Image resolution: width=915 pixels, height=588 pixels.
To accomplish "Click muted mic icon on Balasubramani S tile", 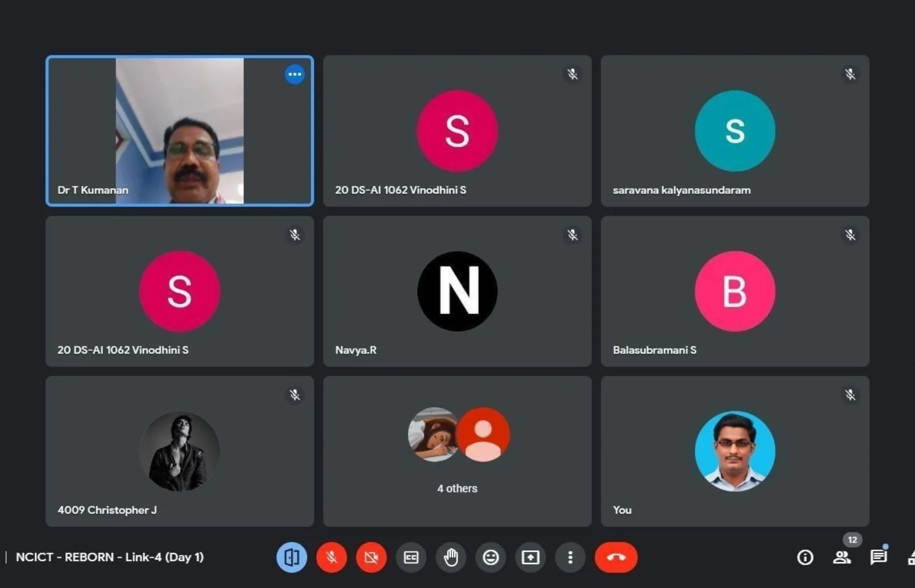I will pyautogui.click(x=850, y=235).
